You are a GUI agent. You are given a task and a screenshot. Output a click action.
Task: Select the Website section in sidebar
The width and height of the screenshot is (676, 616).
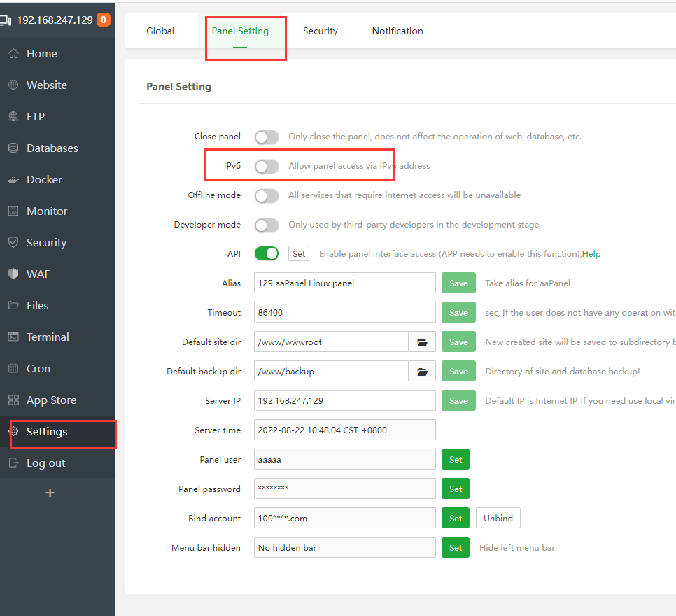(x=45, y=85)
